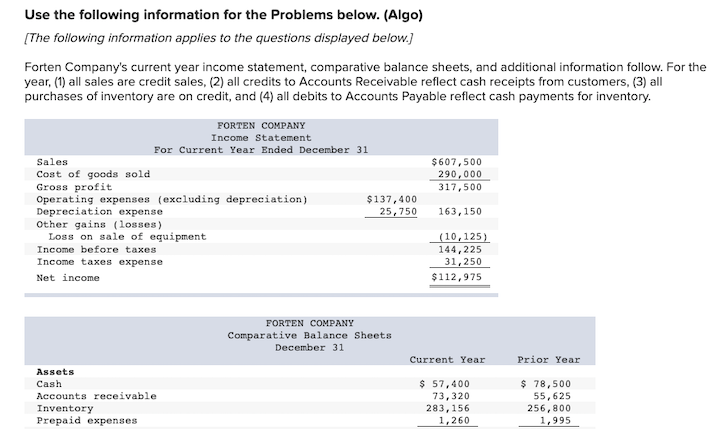The image size is (721, 429).
Task: Click 'FORTEN COMPANY' above Comparative Balance Sheets
Action: pos(309,323)
